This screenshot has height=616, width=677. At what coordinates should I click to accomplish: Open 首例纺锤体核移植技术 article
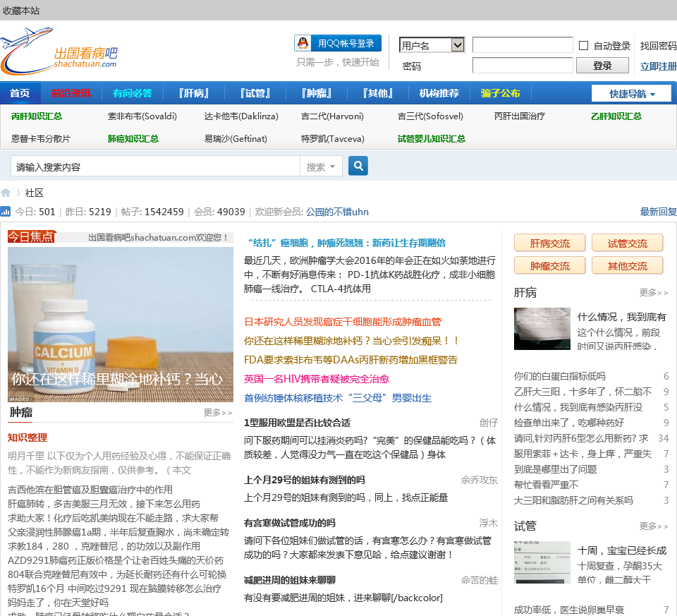click(x=338, y=398)
